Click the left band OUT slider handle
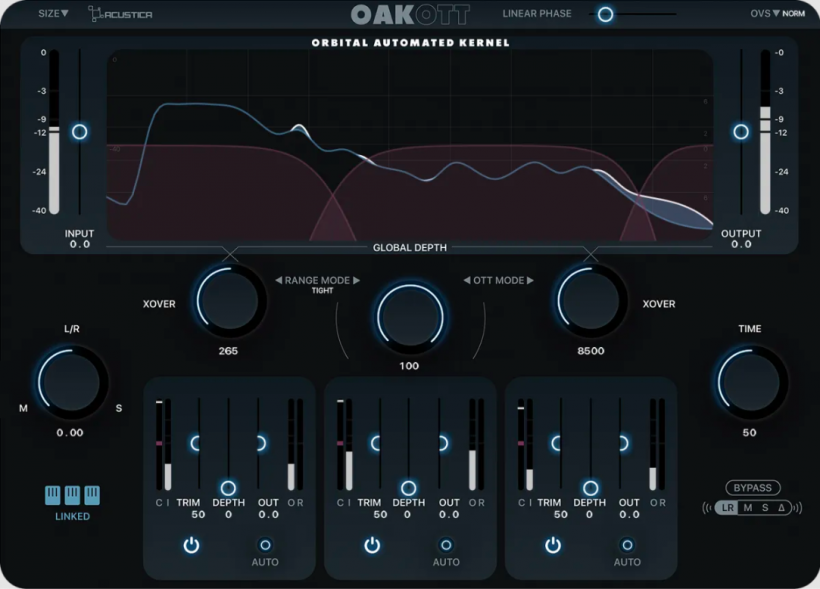Image resolution: width=820 pixels, height=589 pixels. (x=260, y=443)
